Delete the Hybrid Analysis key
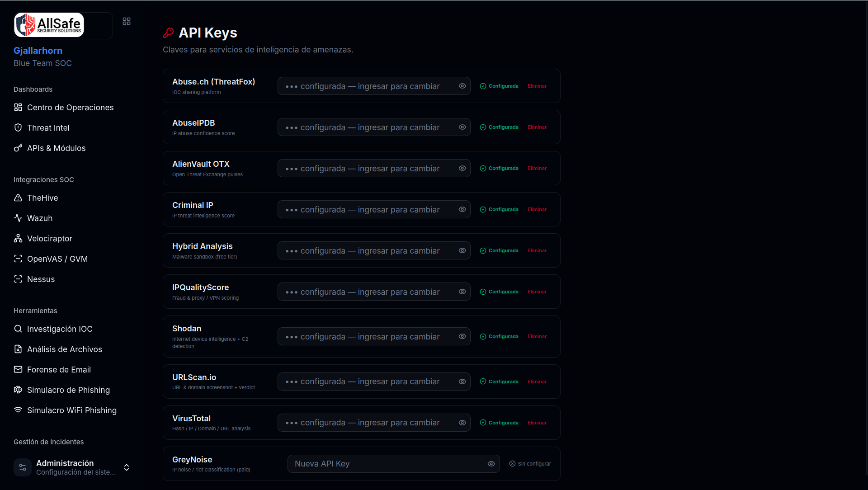The height and width of the screenshot is (490, 868). (537, 250)
